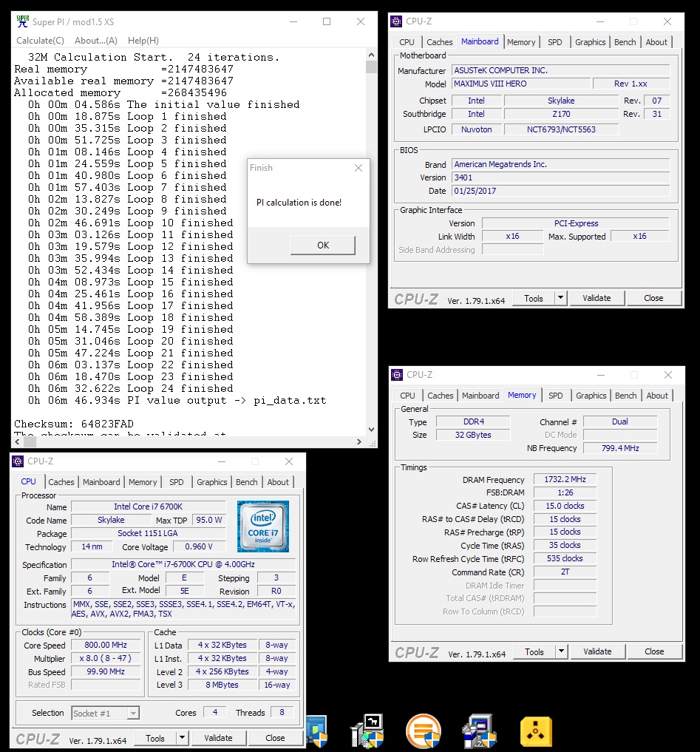The height and width of the screenshot is (752, 700).
Task: Switch to Graphics tab in Memory window
Action: click(591, 396)
